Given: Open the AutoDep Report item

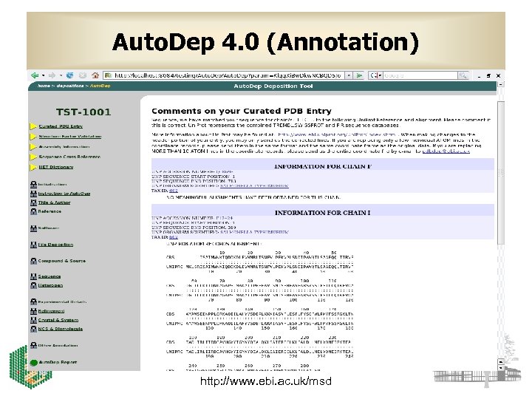Looking at the screenshot, I should (58, 362).
